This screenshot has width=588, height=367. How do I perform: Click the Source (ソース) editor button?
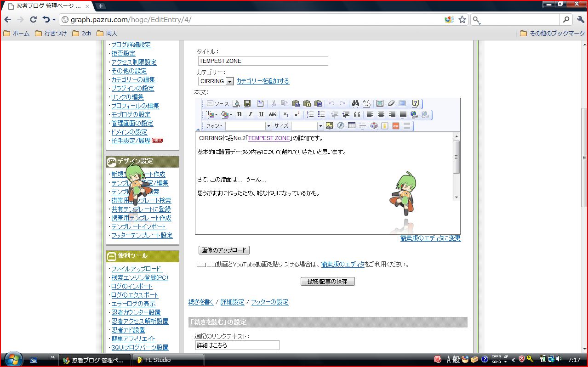pyautogui.click(x=218, y=104)
